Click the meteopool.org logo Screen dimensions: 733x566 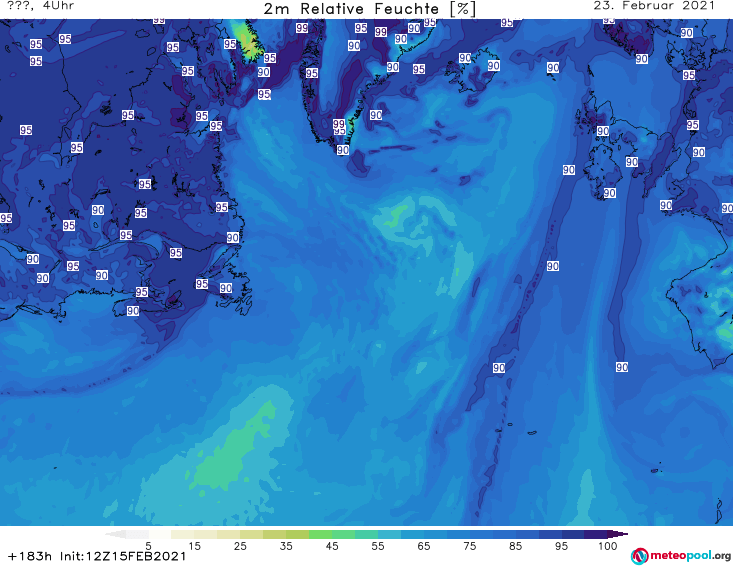click(681, 556)
